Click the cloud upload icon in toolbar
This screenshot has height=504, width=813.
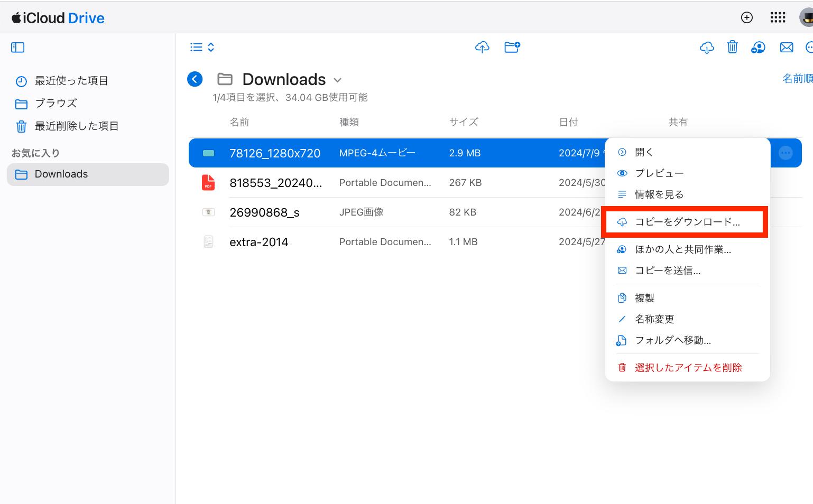click(x=482, y=47)
